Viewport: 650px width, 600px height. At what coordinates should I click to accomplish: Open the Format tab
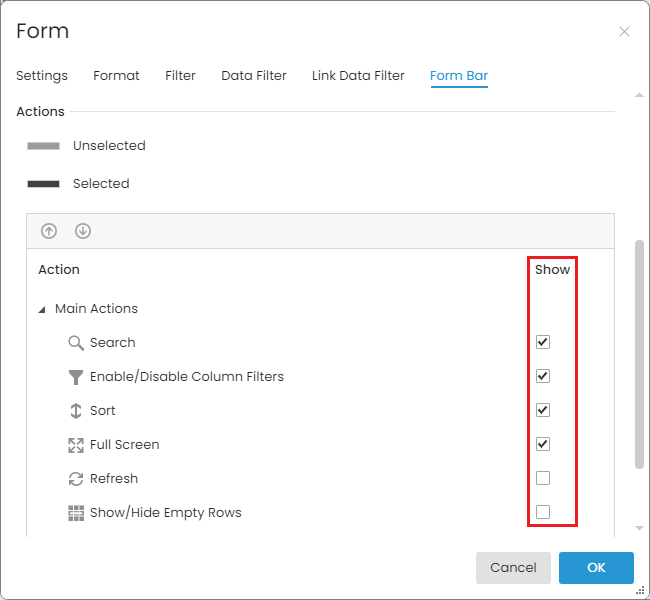coord(116,75)
